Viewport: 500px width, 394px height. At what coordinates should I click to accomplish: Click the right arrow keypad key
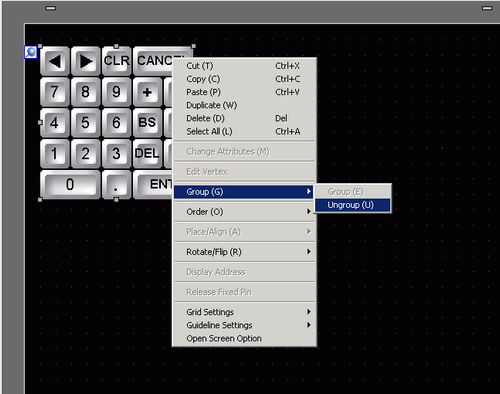[86, 61]
